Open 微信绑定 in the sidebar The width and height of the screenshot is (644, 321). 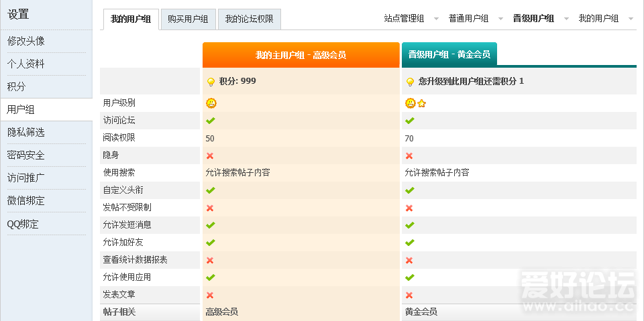click(26, 200)
